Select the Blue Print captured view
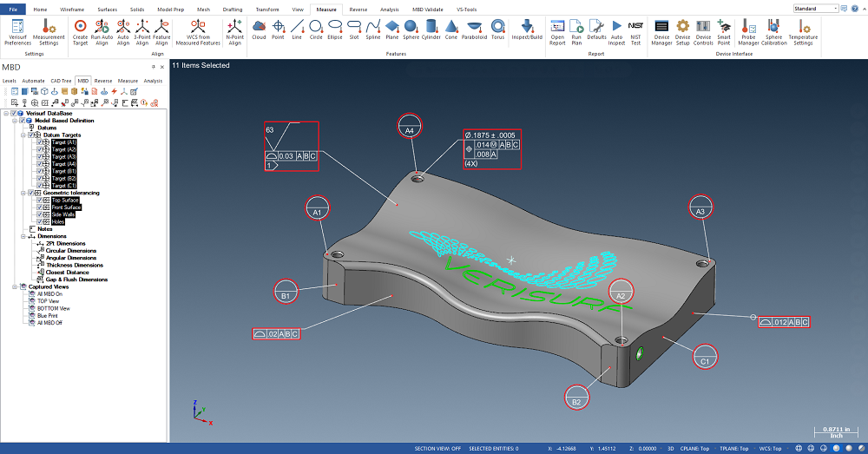The image size is (868, 454). pos(47,315)
